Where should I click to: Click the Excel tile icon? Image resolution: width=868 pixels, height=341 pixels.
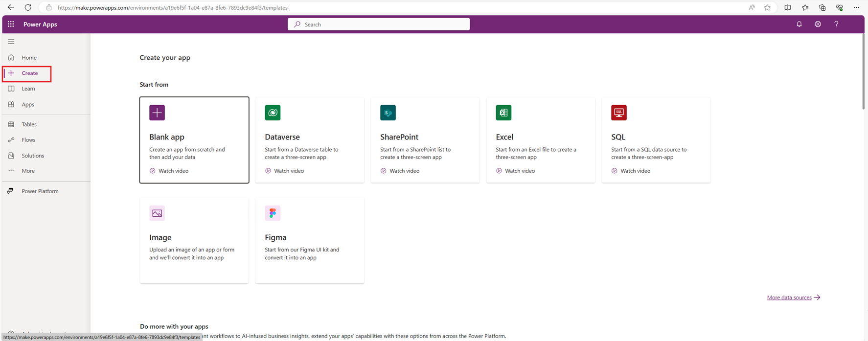(x=503, y=113)
